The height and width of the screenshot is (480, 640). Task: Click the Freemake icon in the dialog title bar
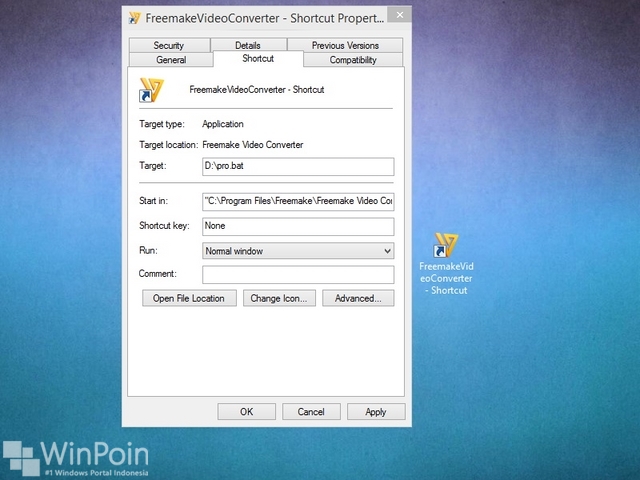point(135,18)
